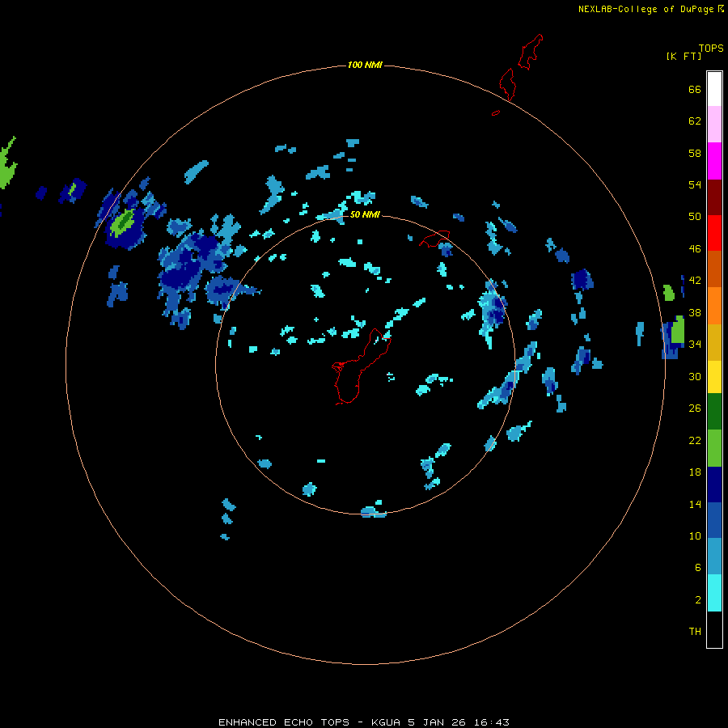Click legend value 46
This screenshot has width=728, height=728.
click(x=695, y=249)
